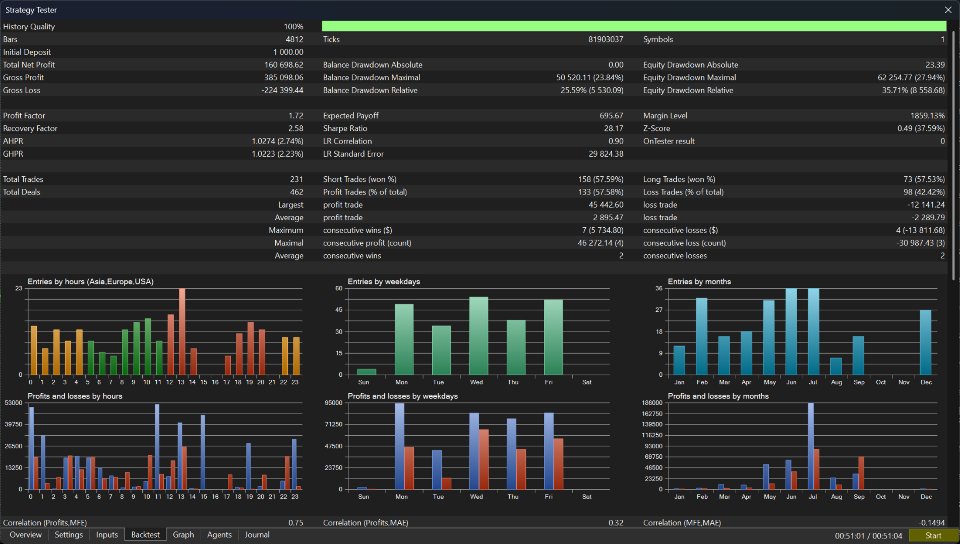Click the Wed bar in Entries by weekdays

(478, 335)
